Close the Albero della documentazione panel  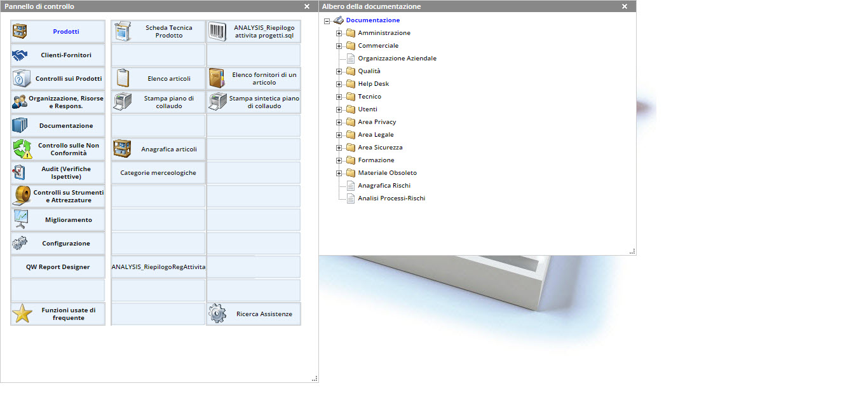[x=625, y=6]
